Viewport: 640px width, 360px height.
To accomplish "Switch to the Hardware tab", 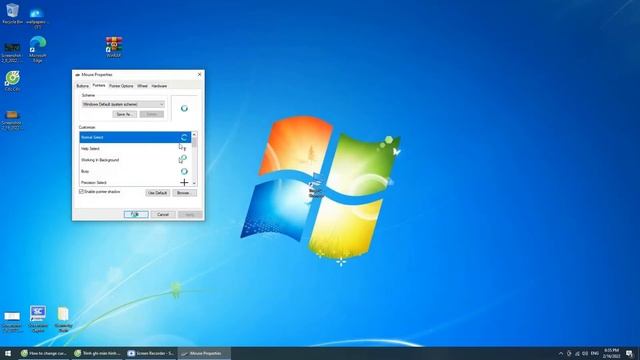I will [159, 86].
